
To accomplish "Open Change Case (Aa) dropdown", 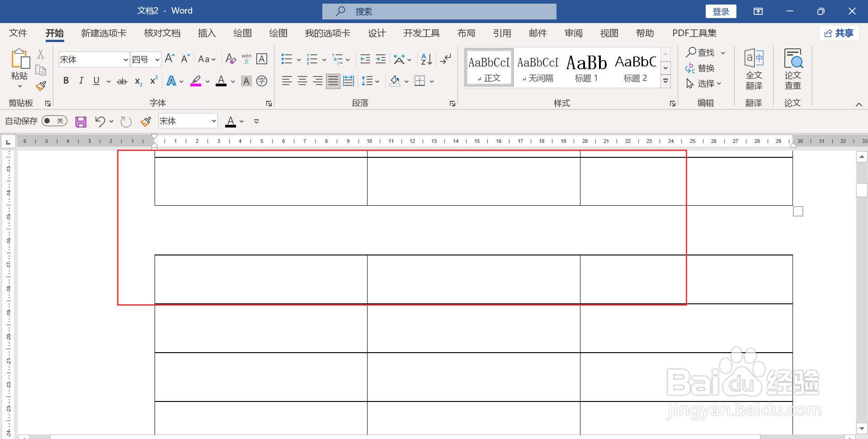I will pyautogui.click(x=207, y=59).
